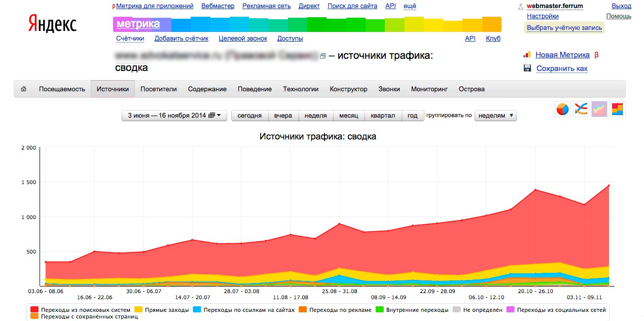644x321 pixels.
Task: Set period to месяц
Action: pyautogui.click(x=348, y=116)
